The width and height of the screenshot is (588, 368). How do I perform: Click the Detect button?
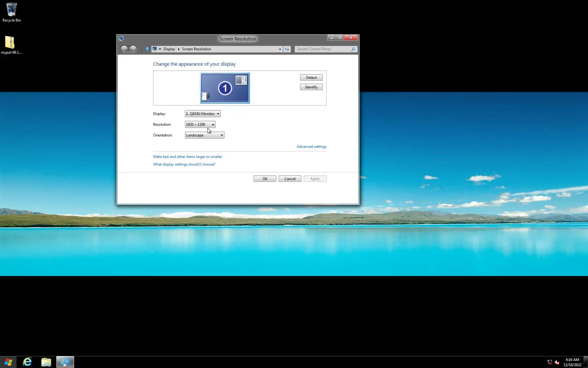click(311, 78)
